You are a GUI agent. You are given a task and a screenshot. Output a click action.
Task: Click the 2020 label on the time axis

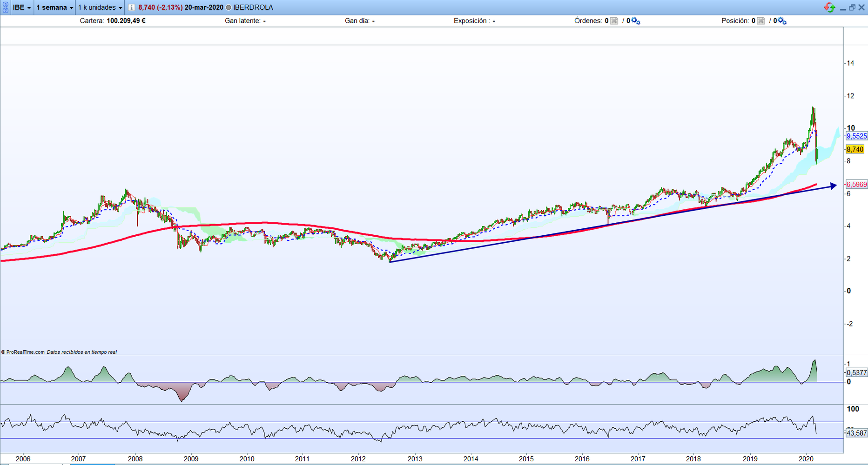pyautogui.click(x=806, y=459)
